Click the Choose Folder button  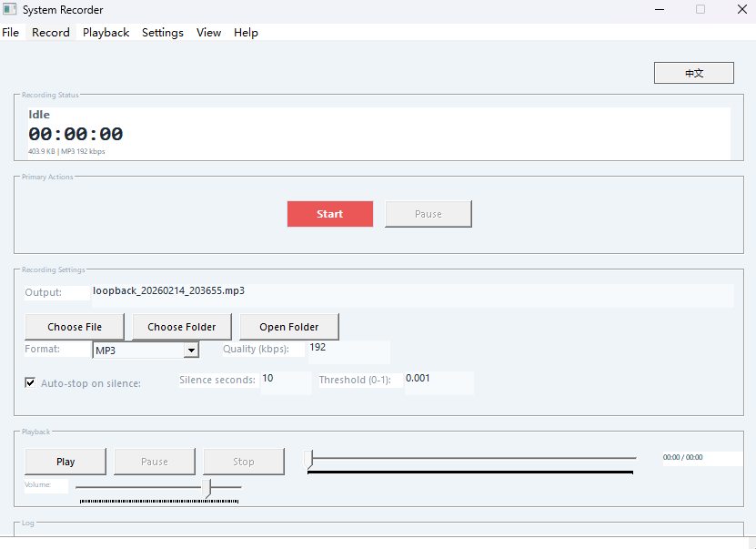coord(181,327)
